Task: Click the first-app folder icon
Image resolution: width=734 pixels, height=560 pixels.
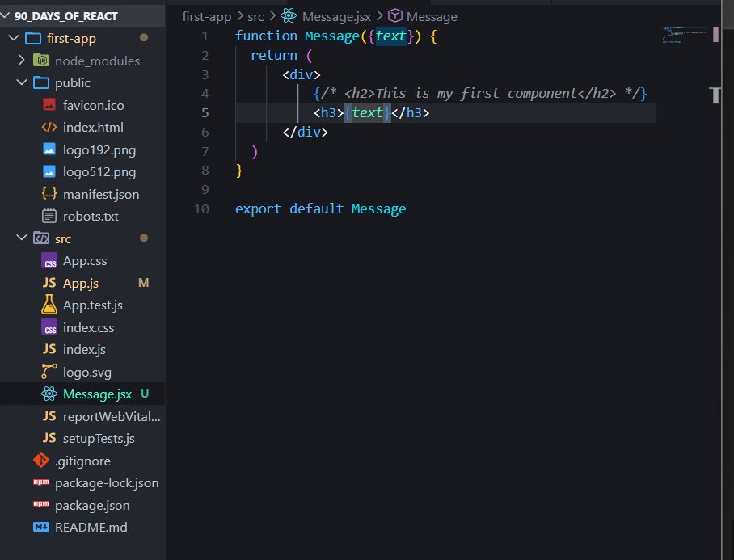Action: (33, 38)
